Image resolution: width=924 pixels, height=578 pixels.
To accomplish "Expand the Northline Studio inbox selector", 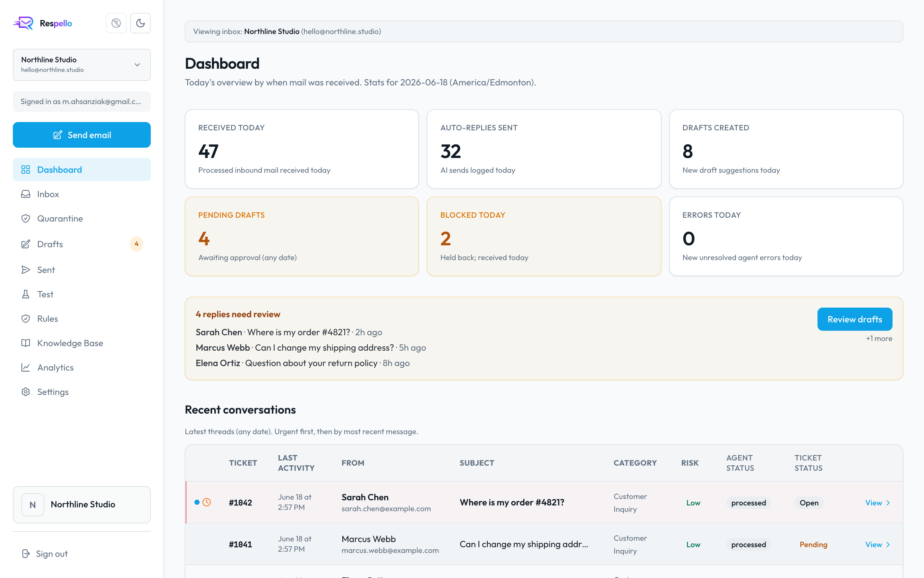I will coord(82,65).
